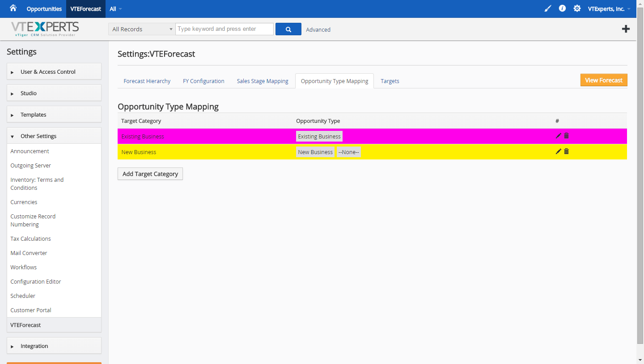Open the Scheduler settings link
Image resolution: width=644 pixels, height=364 pixels.
(23, 296)
